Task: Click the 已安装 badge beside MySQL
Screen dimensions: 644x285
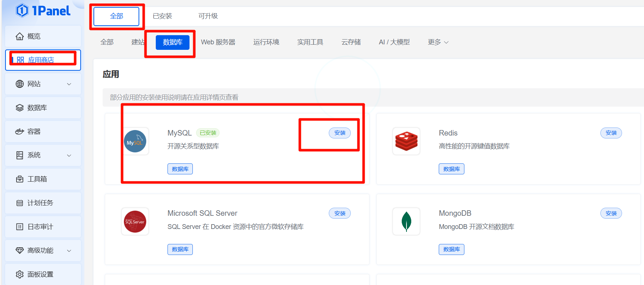Action: (x=208, y=133)
